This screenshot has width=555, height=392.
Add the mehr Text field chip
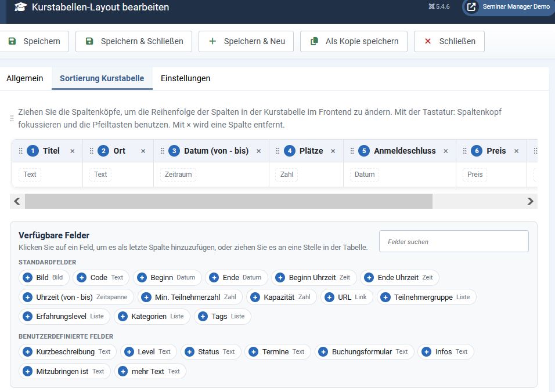tap(150, 372)
